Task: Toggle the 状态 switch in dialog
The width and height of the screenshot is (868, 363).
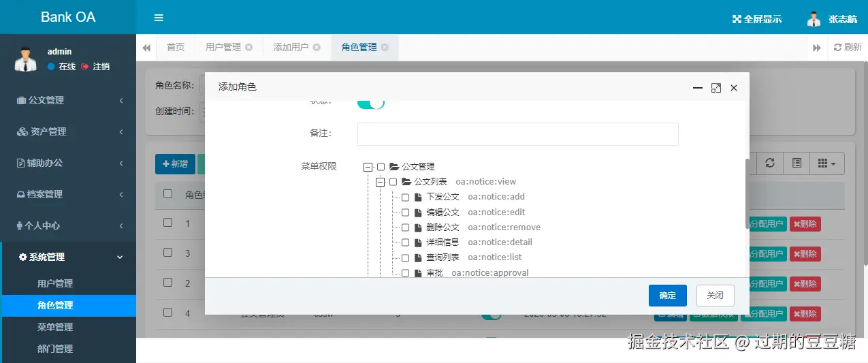Action: click(371, 104)
